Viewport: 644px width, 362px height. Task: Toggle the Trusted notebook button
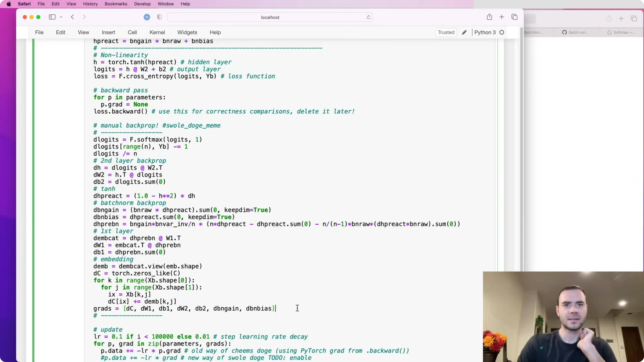(446, 32)
